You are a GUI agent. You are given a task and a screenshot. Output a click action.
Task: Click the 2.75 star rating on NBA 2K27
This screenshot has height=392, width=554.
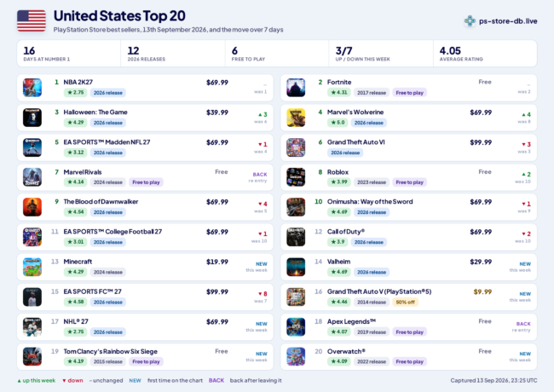[x=76, y=93]
